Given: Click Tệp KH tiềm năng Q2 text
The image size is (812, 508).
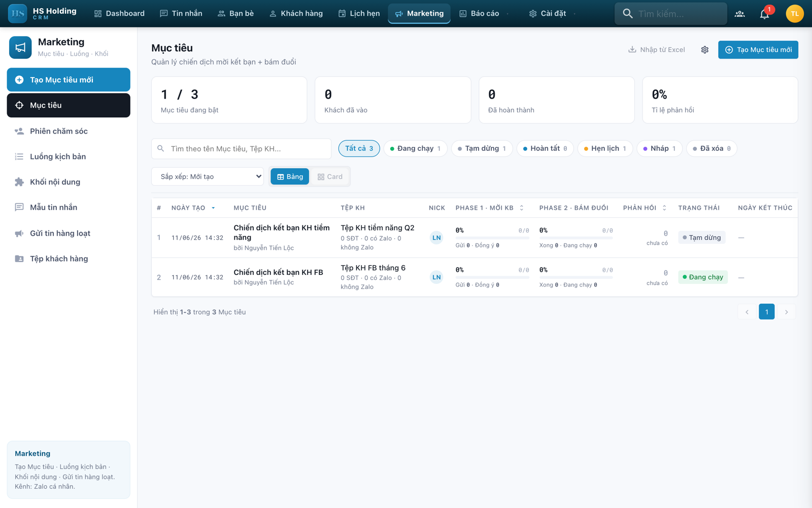Looking at the screenshot, I should point(378,228).
